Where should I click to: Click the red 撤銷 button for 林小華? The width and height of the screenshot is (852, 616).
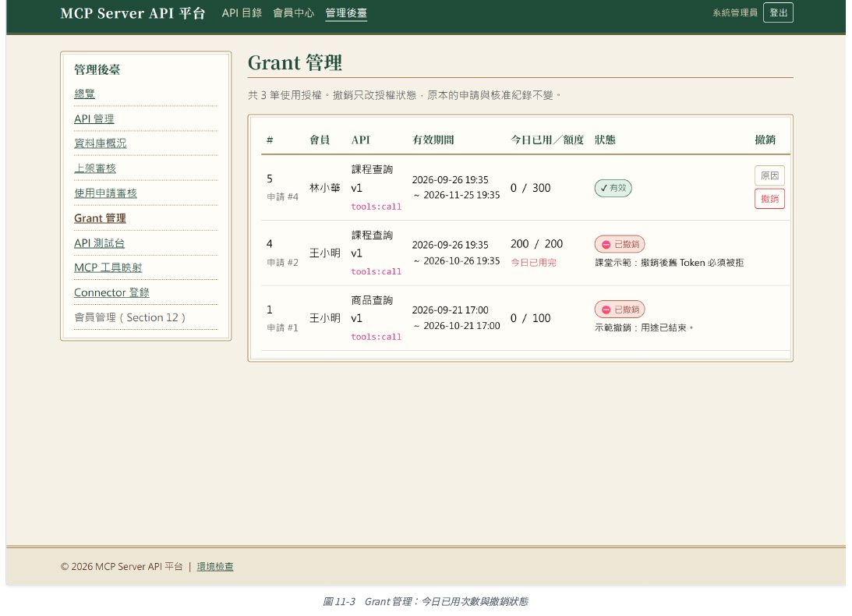click(769, 199)
